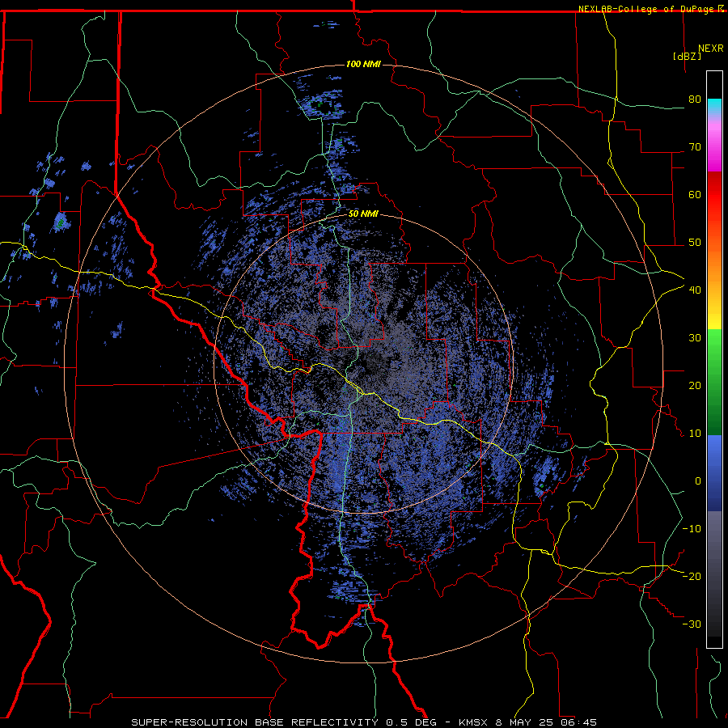
Task: Click the blue band of the reflectivity color bar
Action: (714, 473)
